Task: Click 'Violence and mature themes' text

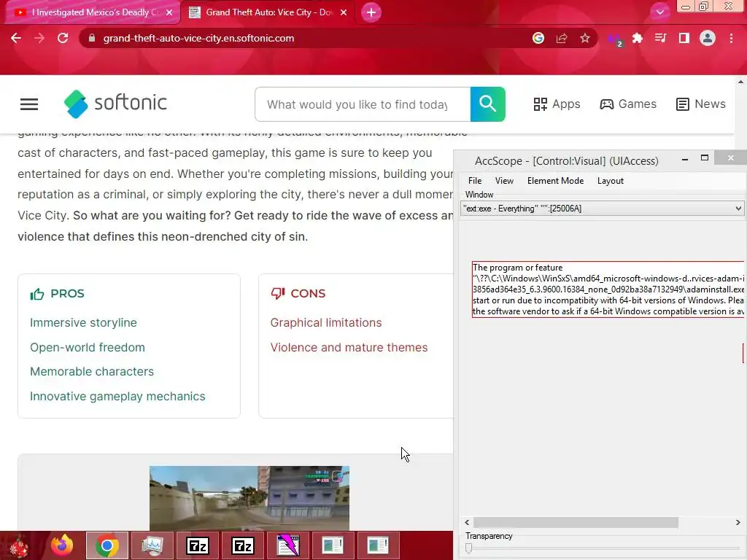Action: tap(349, 347)
